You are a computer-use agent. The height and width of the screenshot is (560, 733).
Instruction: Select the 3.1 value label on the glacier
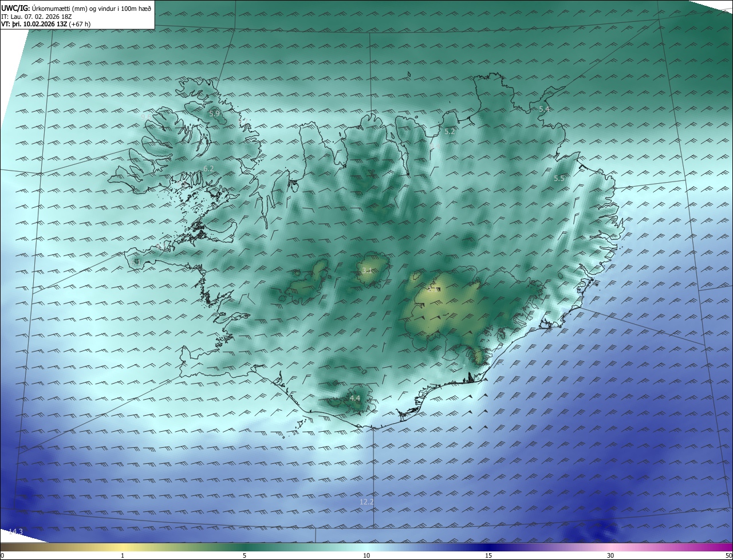click(x=367, y=270)
